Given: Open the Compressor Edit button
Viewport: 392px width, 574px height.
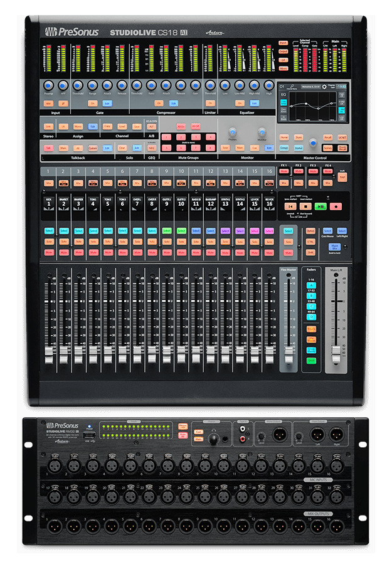Looking at the screenshot, I should coord(173,104).
